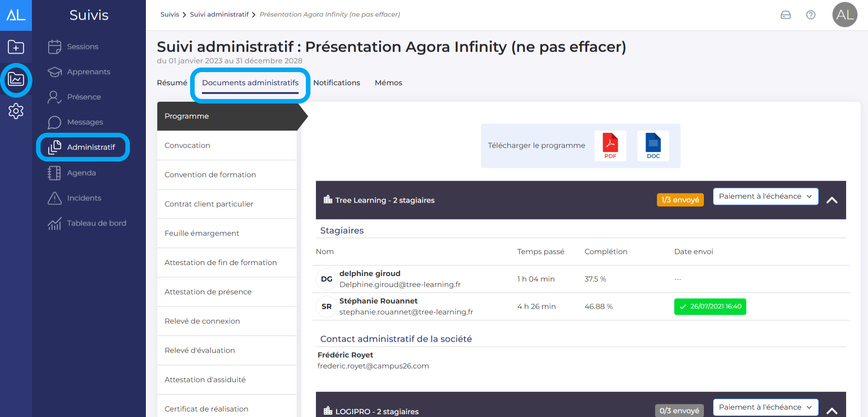Open Tableau de bord in sidebar
The height and width of the screenshot is (417, 868).
coord(96,223)
